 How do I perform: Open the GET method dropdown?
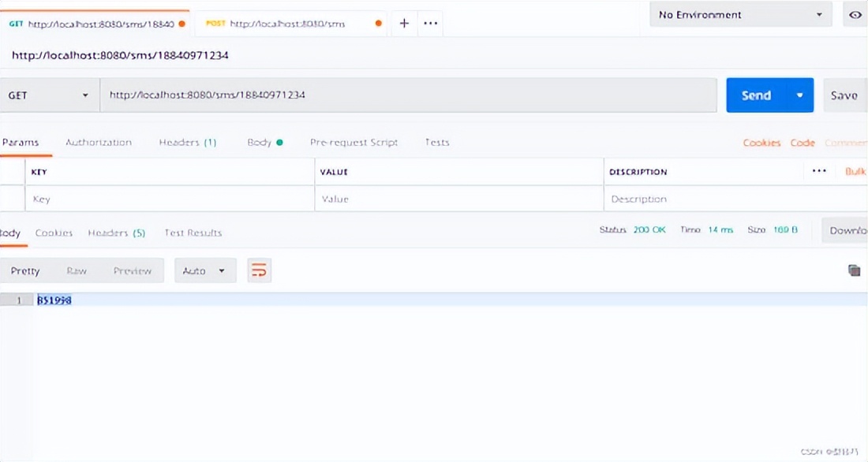[49, 95]
